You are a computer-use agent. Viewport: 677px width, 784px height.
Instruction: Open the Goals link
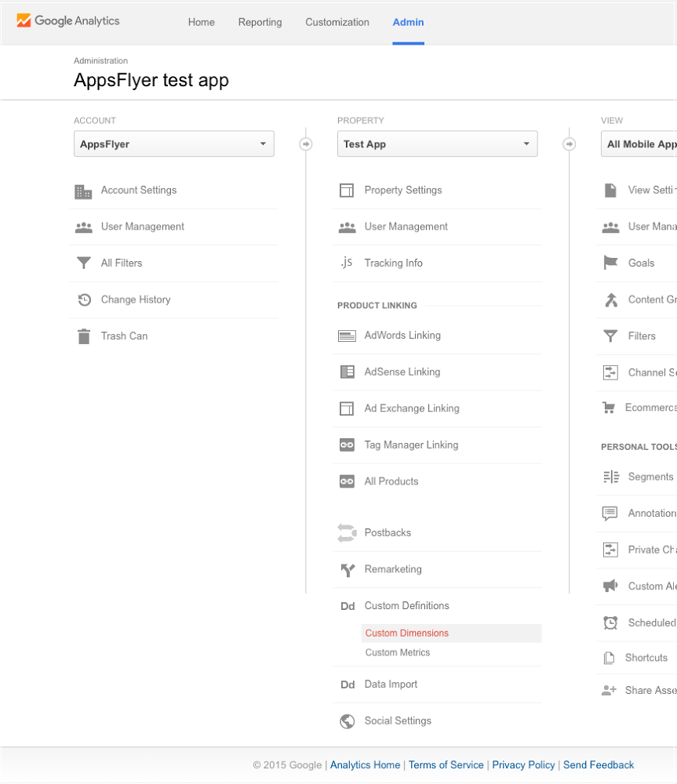coord(641,263)
